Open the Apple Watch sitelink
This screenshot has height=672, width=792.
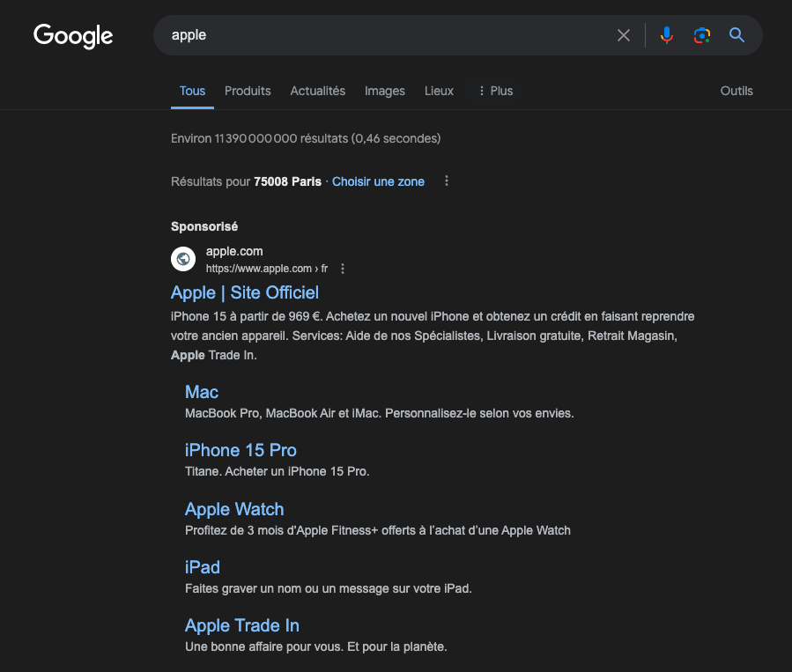tap(234, 509)
